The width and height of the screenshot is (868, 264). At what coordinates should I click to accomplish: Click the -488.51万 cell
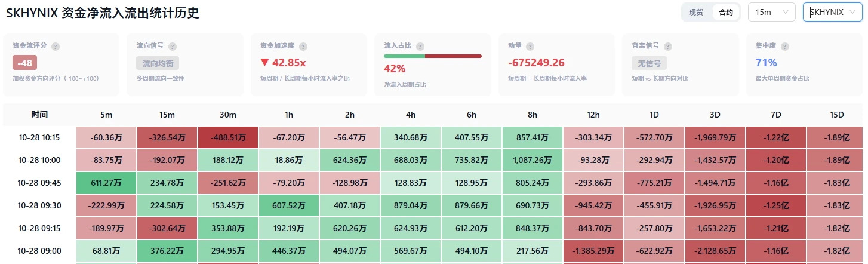228,137
